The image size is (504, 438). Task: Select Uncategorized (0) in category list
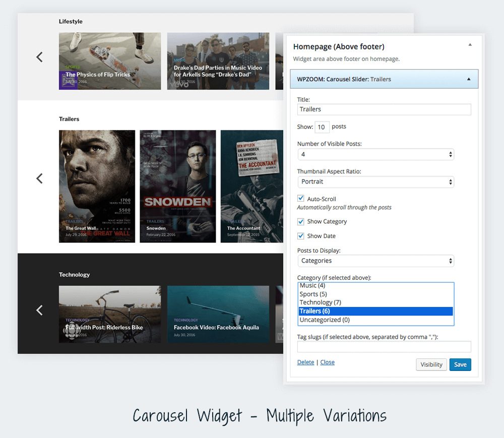(375, 320)
